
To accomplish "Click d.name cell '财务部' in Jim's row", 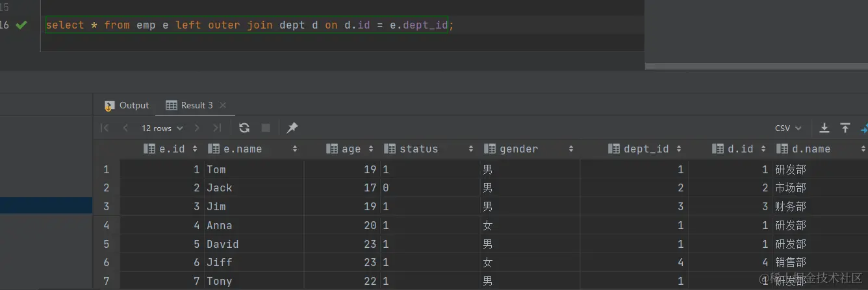I will pos(820,206).
